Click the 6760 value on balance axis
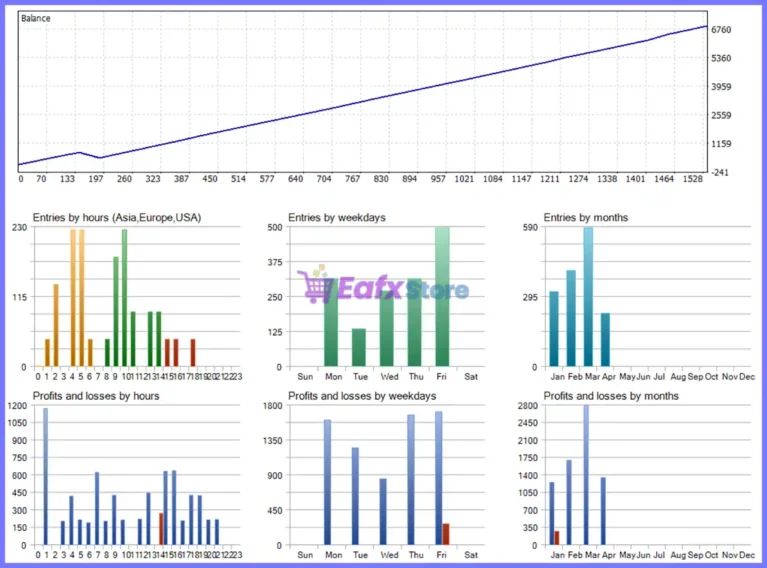 (x=721, y=30)
